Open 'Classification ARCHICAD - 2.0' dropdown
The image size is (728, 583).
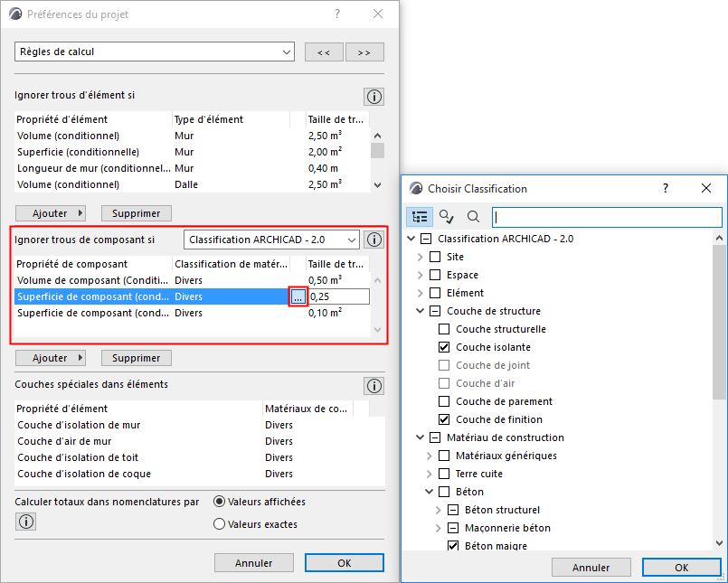[271, 240]
